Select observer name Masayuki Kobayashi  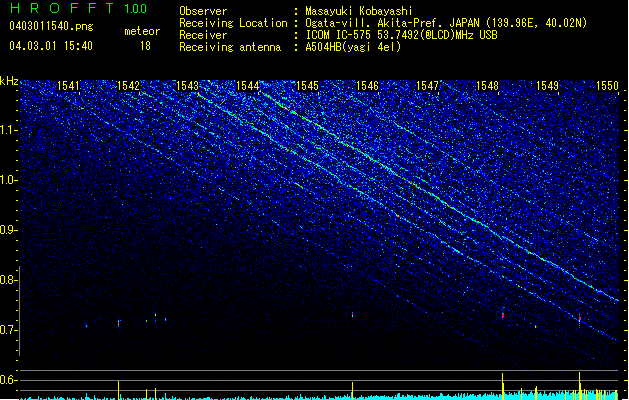coord(359,11)
